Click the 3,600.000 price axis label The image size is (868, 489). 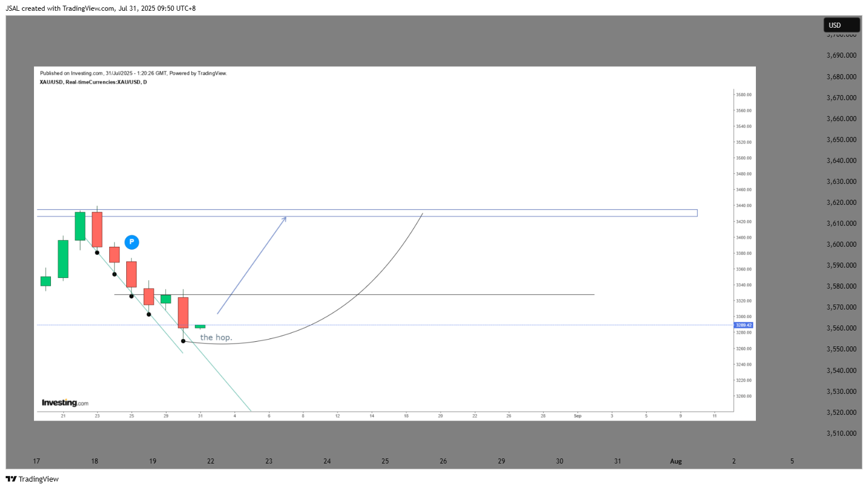click(841, 244)
